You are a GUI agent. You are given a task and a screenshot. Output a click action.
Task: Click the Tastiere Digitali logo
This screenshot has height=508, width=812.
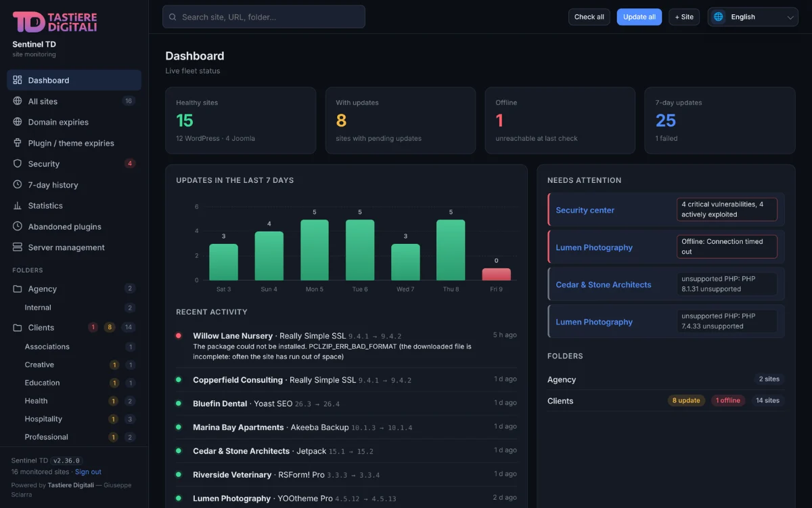pos(55,22)
